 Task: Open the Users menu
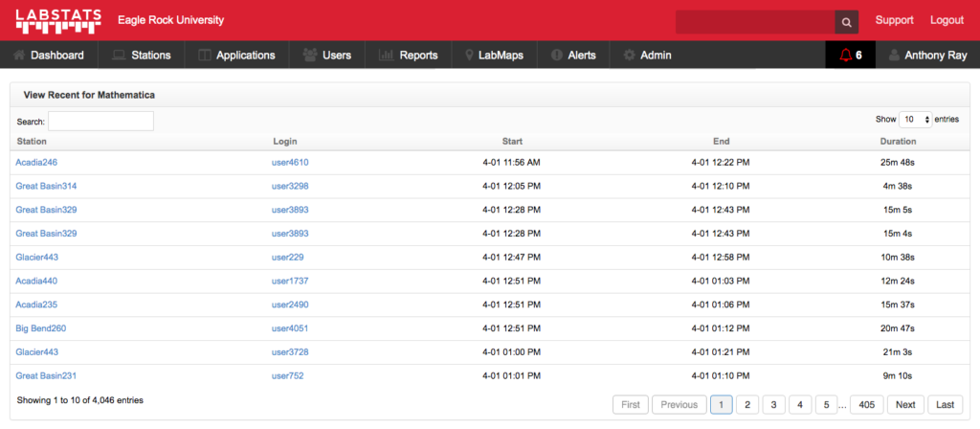click(x=327, y=55)
